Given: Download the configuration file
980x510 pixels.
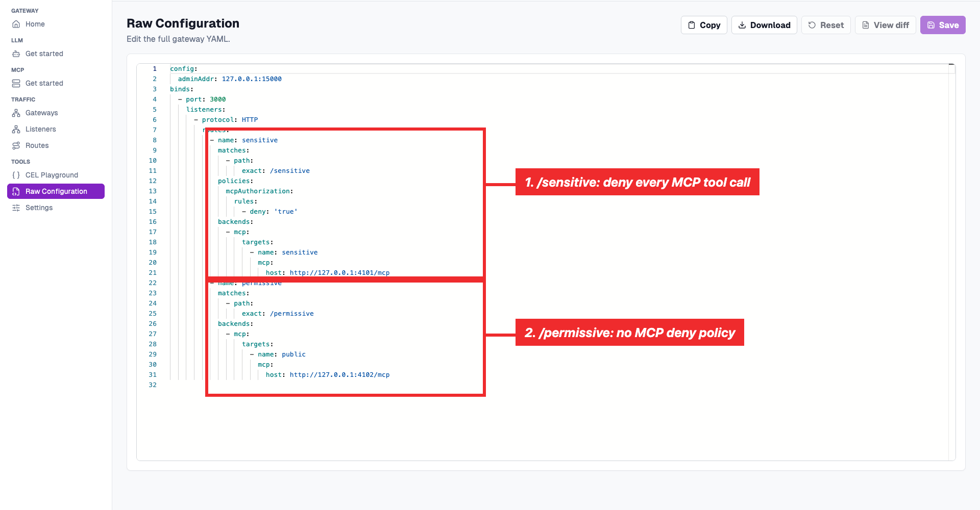Looking at the screenshot, I should [764, 25].
